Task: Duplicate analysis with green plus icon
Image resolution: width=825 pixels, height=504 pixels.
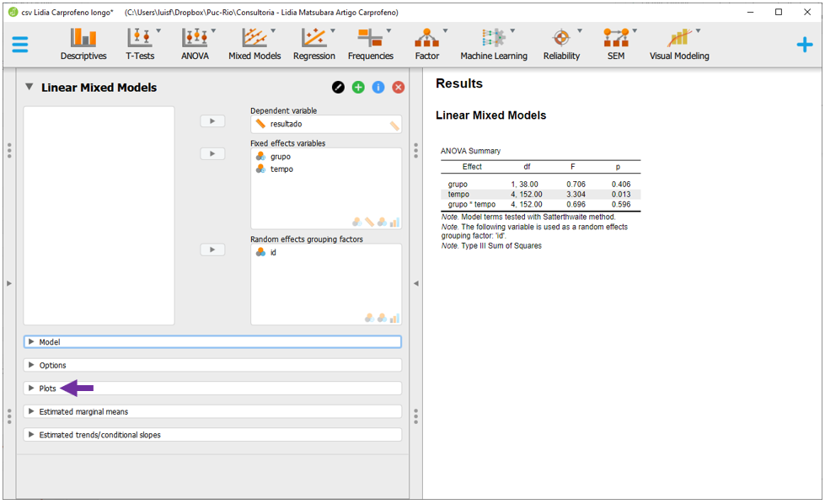Action: point(358,88)
